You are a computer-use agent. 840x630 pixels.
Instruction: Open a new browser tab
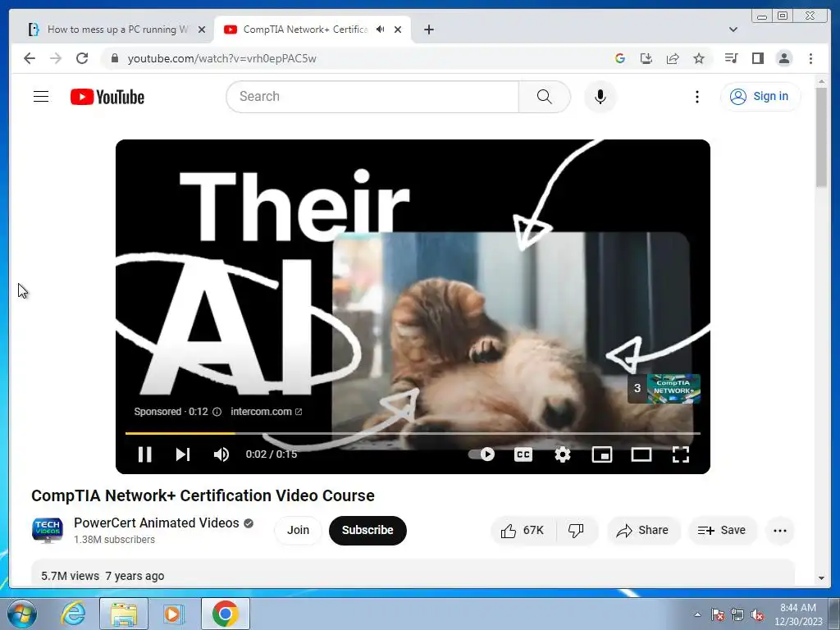[x=428, y=30]
